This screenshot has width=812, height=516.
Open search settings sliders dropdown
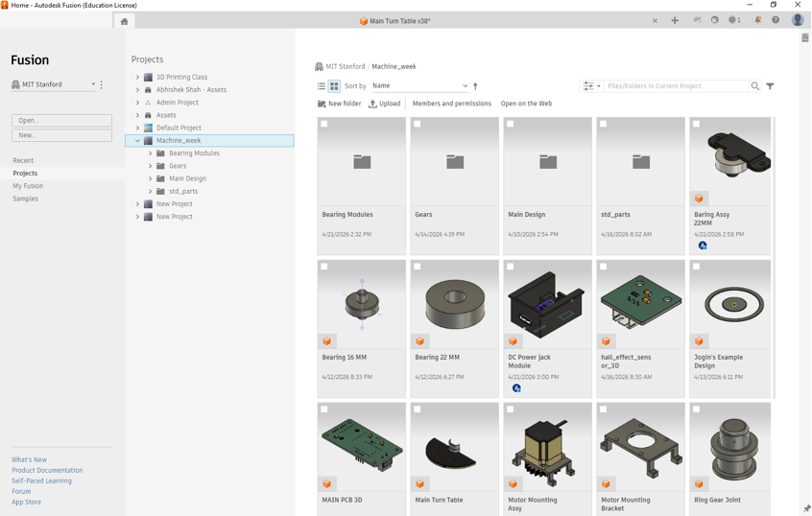pyautogui.click(x=591, y=86)
